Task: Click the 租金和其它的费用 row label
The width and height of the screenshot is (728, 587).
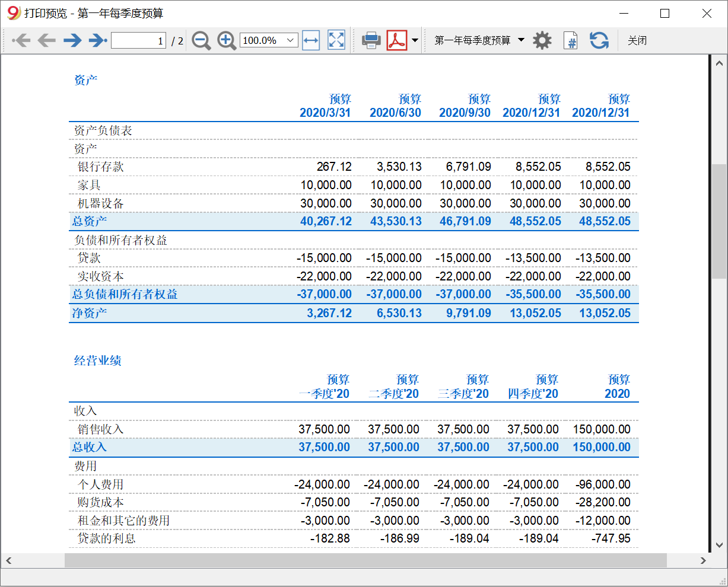Action: click(123, 521)
